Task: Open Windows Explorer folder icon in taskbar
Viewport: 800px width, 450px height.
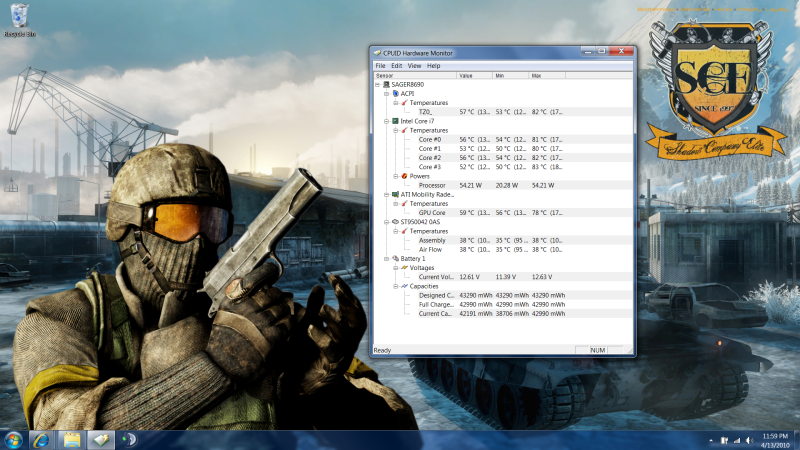Action: pyautogui.click(x=72, y=439)
